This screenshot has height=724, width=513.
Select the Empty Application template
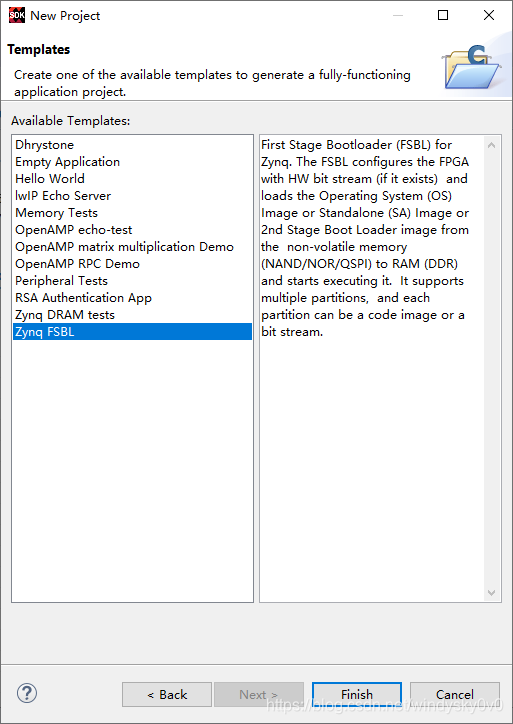133,162
